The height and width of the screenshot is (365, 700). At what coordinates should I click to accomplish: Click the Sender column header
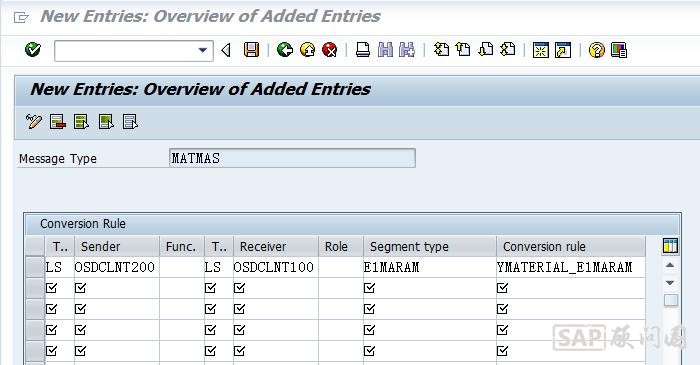point(117,246)
